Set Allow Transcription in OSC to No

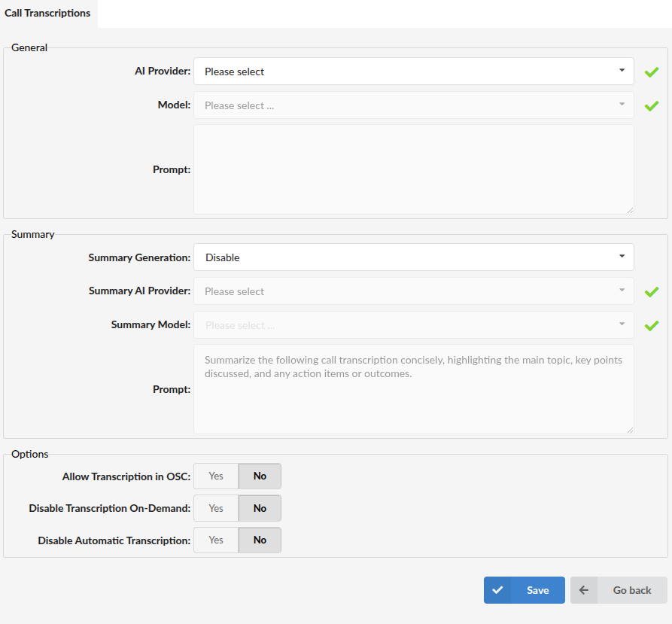[x=260, y=476]
